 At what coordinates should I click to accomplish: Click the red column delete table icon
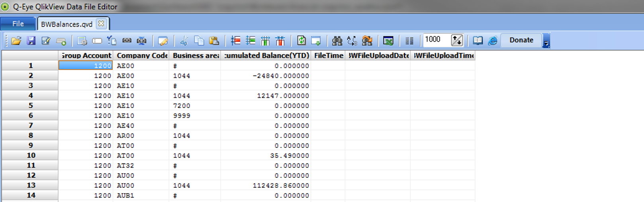280,40
